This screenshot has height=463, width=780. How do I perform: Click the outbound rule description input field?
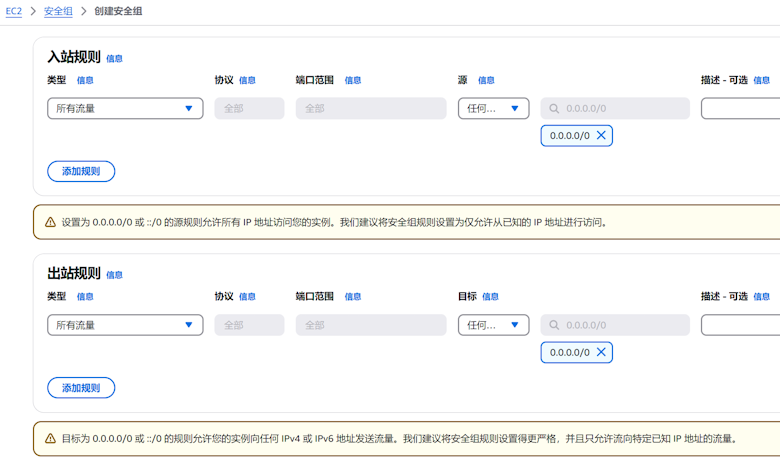[741, 326]
